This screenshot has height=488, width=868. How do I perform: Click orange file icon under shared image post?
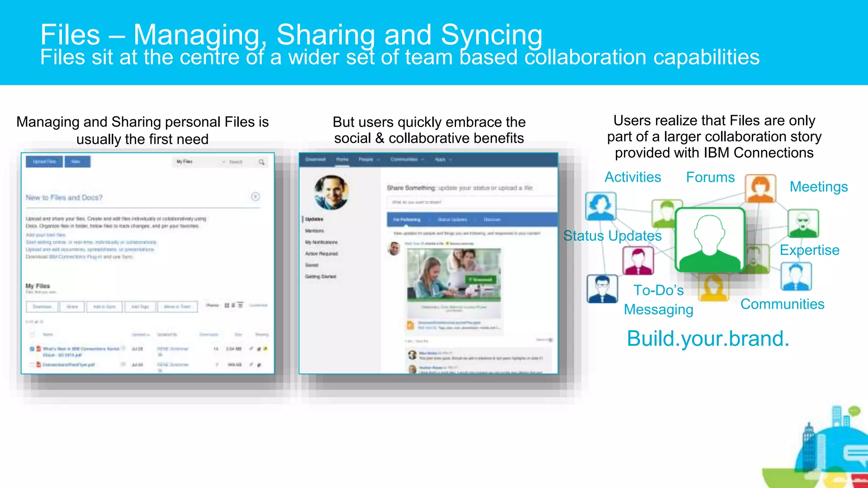(410, 325)
